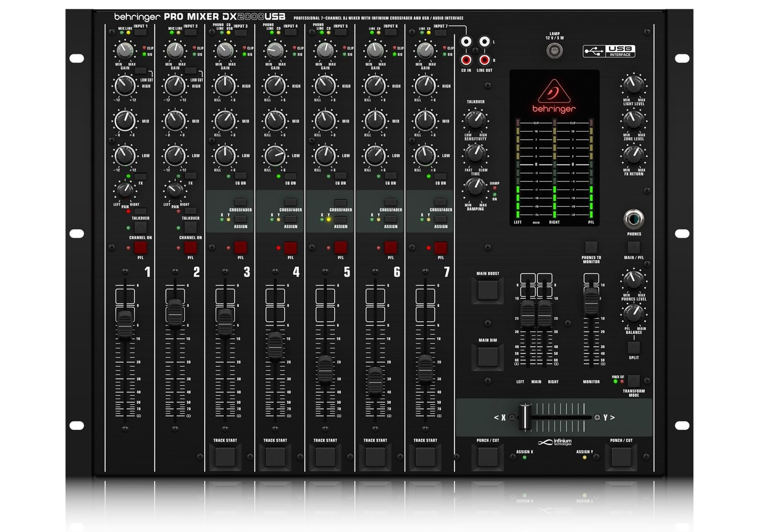Click the channel 1 PAN knob
The width and height of the screenshot is (760, 532).
[x=125, y=190]
